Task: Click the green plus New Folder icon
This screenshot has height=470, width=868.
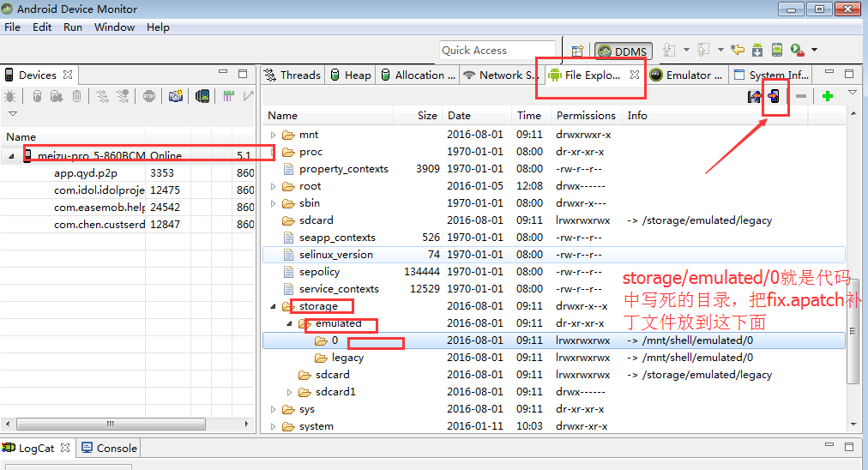Action: (x=828, y=96)
